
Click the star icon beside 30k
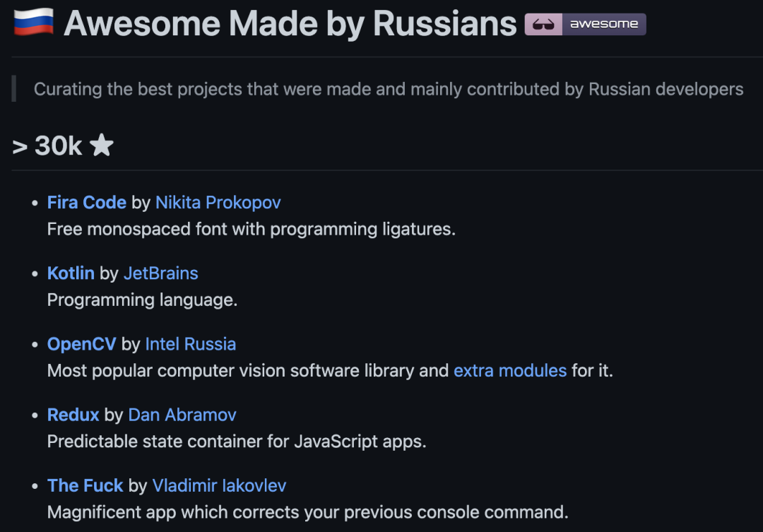coord(101,145)
